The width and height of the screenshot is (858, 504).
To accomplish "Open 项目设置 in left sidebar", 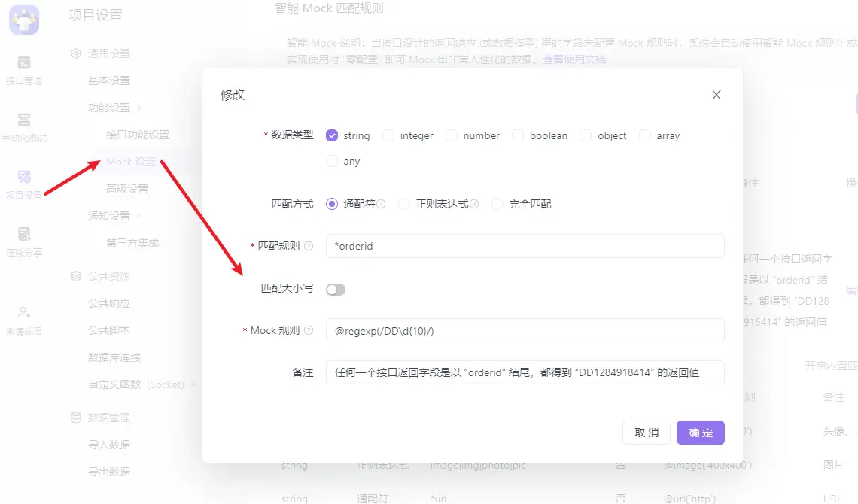I will (x=24, y=185).
